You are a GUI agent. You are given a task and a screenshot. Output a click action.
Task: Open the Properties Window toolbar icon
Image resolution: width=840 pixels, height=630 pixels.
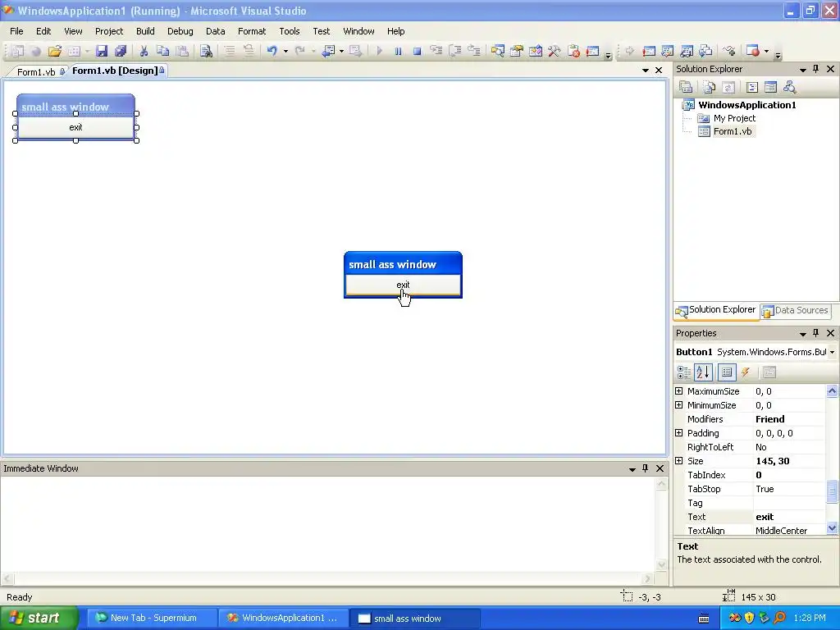tap(517, 52)
